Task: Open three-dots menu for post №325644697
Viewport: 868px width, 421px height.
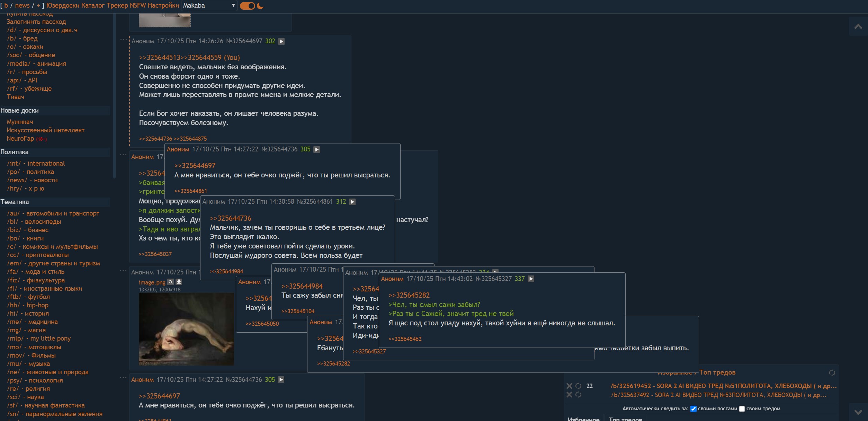Action: tap(123, 40)
